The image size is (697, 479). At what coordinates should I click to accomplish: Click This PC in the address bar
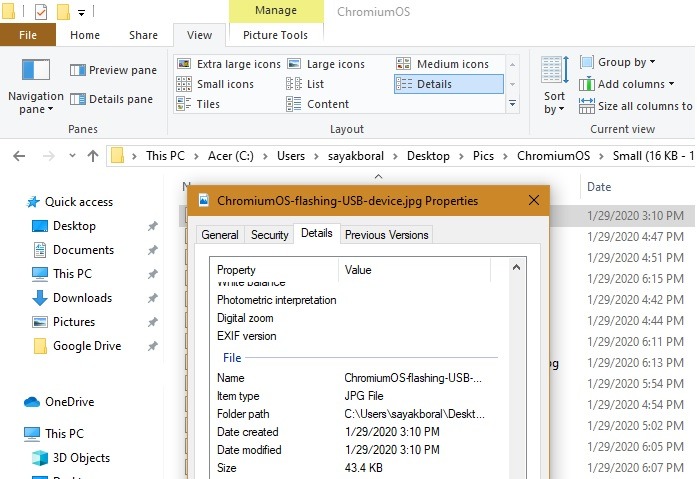coord(165,156)
